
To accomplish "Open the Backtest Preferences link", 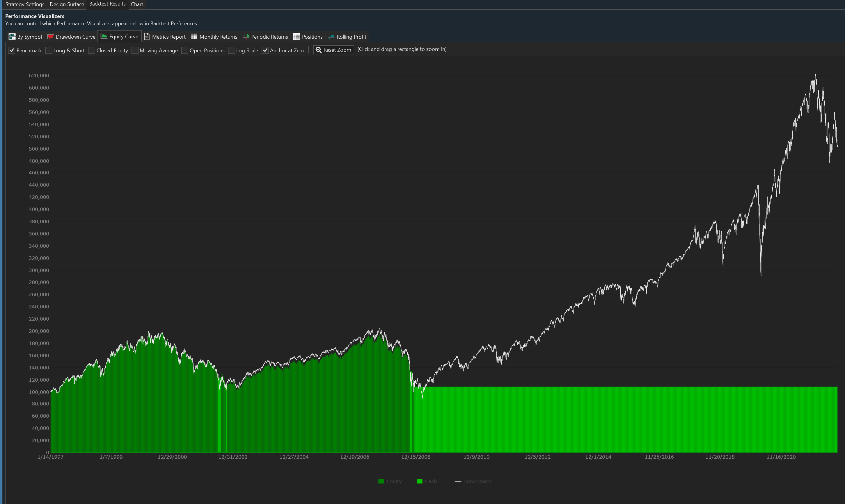I will (173, 24).
